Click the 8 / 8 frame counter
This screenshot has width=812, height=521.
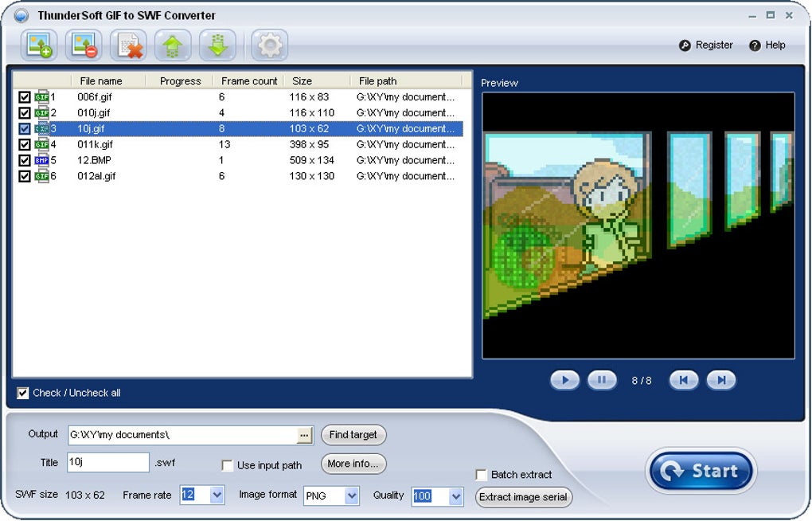point(642,381)
